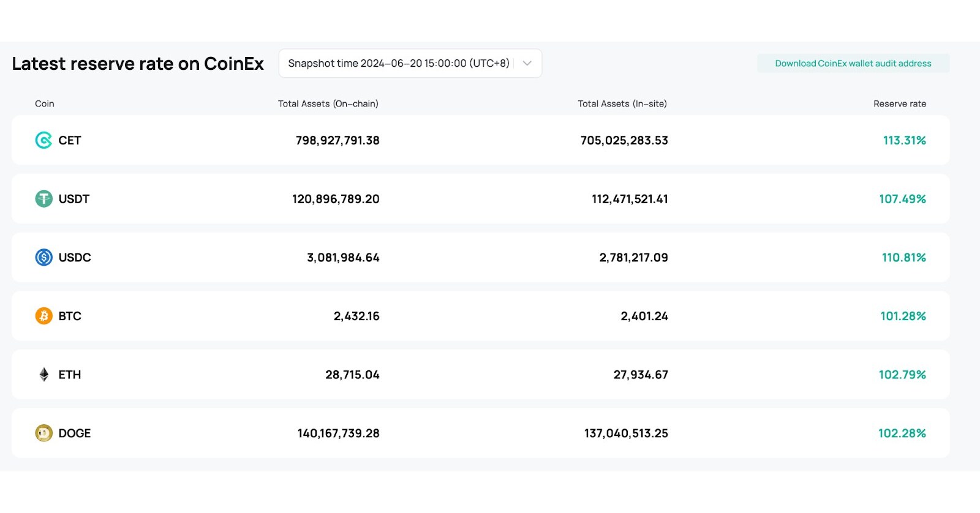Click ETH in-site value 27,934.67

[x=641, y=375]
